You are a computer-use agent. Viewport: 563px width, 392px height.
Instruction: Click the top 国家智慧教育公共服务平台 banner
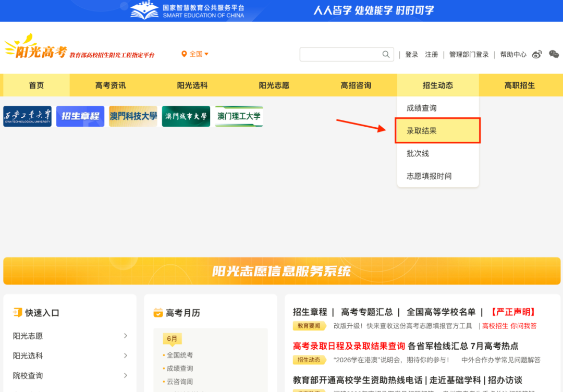click(x=281, y=11)
